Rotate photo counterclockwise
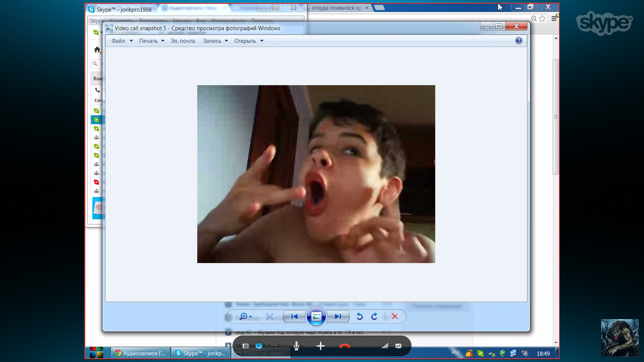The image size is (644, 362). pyautogui.click(x=360, y=316)
